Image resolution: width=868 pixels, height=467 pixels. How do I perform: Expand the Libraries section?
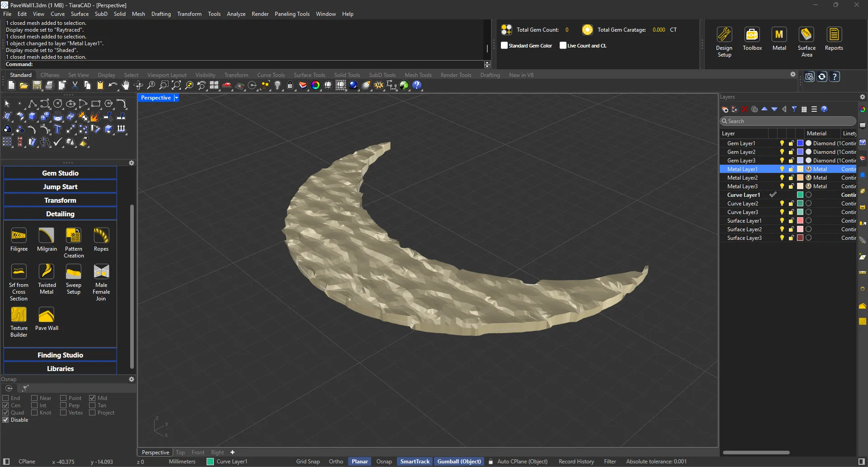click(60, 368)
